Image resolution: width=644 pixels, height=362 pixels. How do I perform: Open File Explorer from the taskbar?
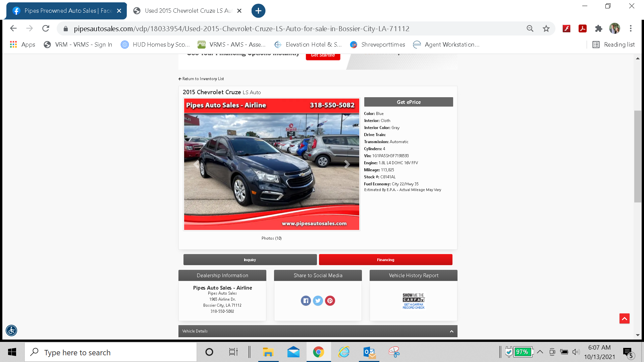tap(268, 352)
